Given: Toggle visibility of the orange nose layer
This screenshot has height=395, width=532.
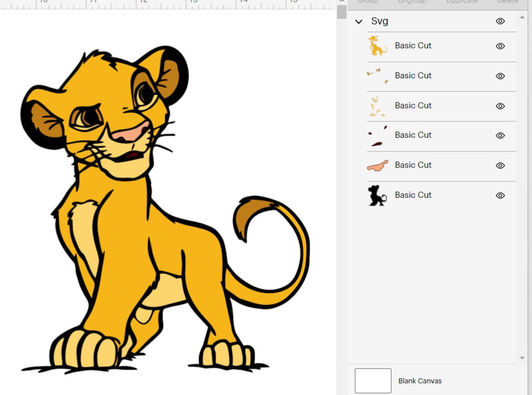Looking at the screenshot, I should click(500, 166).
